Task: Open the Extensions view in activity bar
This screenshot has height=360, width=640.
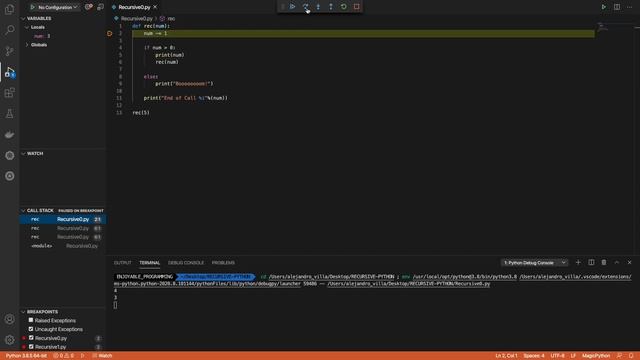Action: point(9,93)
